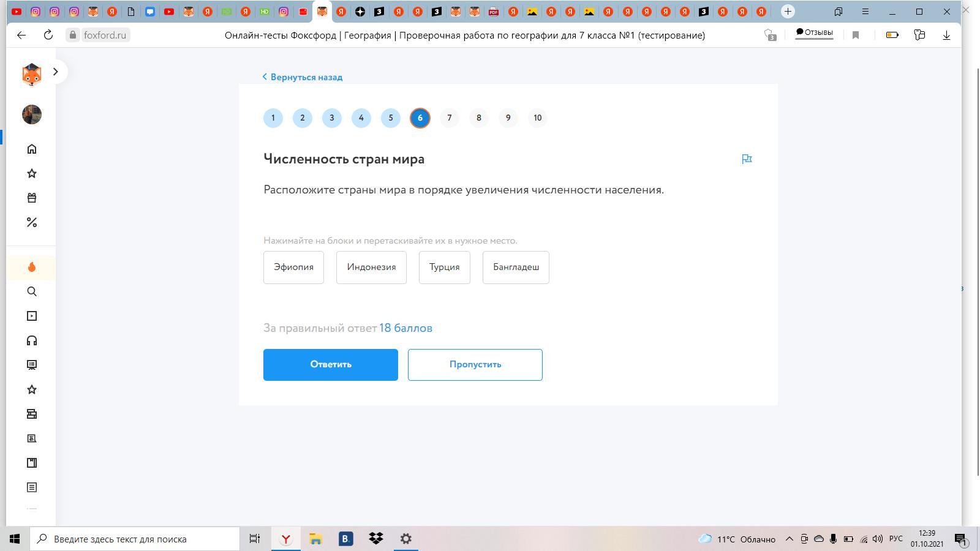Image resolution: width=980 pixels, height=551 pixels.
Task: Reload the page
Action: point(48,36)
